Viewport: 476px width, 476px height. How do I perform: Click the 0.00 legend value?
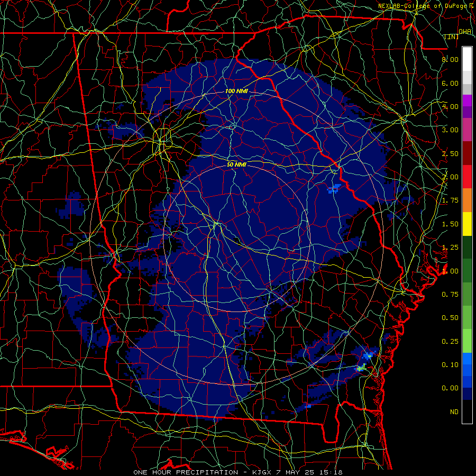[x=450, y=388]
